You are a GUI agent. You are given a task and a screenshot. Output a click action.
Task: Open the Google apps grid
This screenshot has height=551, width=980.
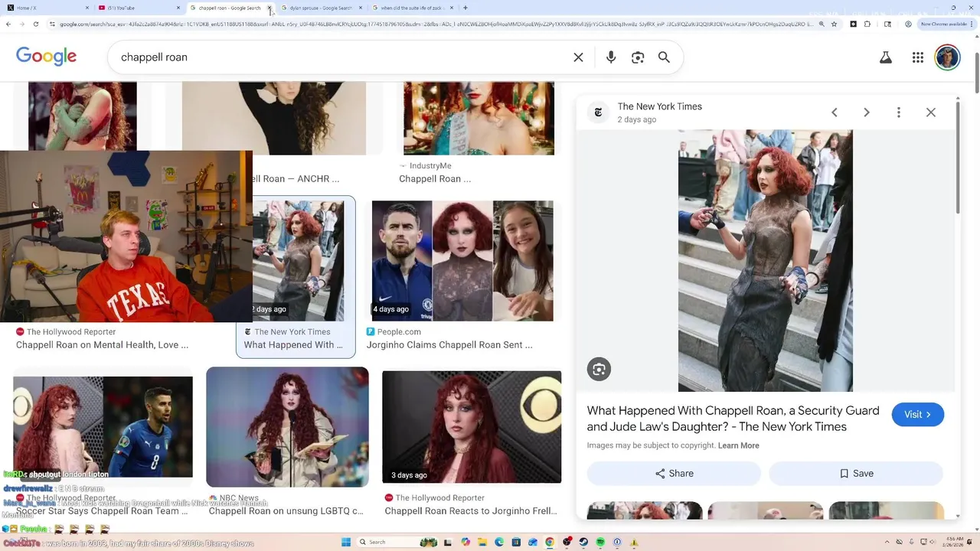tap(917, 57)
